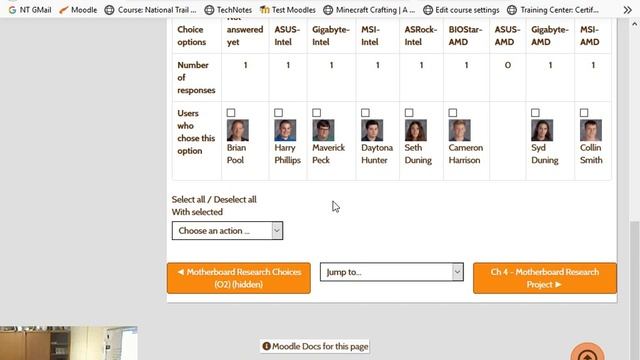Click Brian Pool's profile photo

click(238, 130)
